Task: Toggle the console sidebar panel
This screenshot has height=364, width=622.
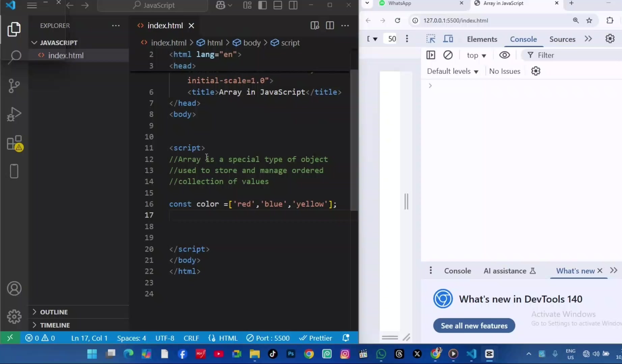Action: 431,55
